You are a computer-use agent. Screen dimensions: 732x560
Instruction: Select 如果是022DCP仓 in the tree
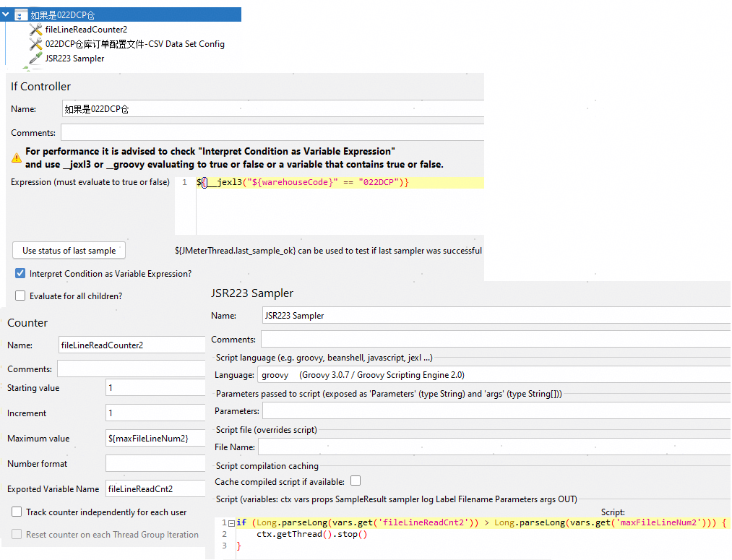(x=63, y=15)
